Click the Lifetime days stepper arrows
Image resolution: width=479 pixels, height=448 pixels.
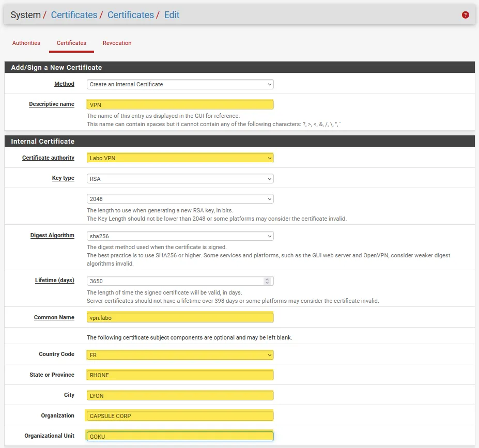click(x=267, y=281)
